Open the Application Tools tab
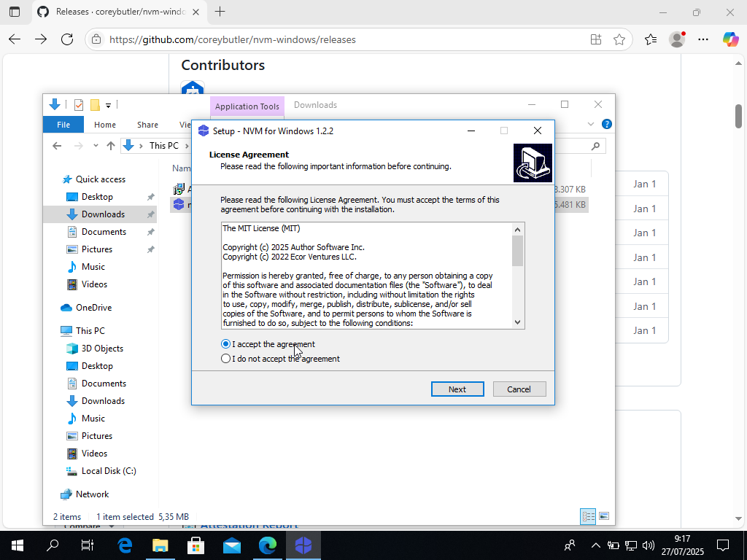 click(x=247, y=106)
